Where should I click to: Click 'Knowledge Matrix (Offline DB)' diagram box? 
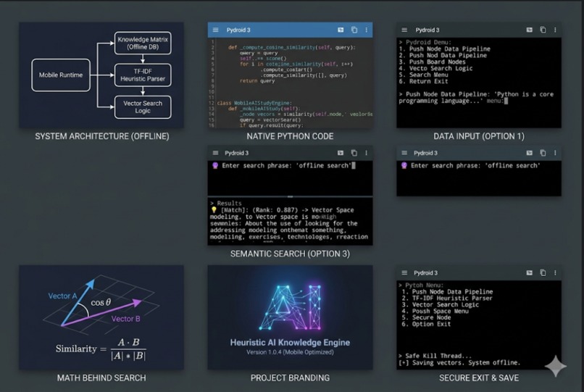[143, 43]
